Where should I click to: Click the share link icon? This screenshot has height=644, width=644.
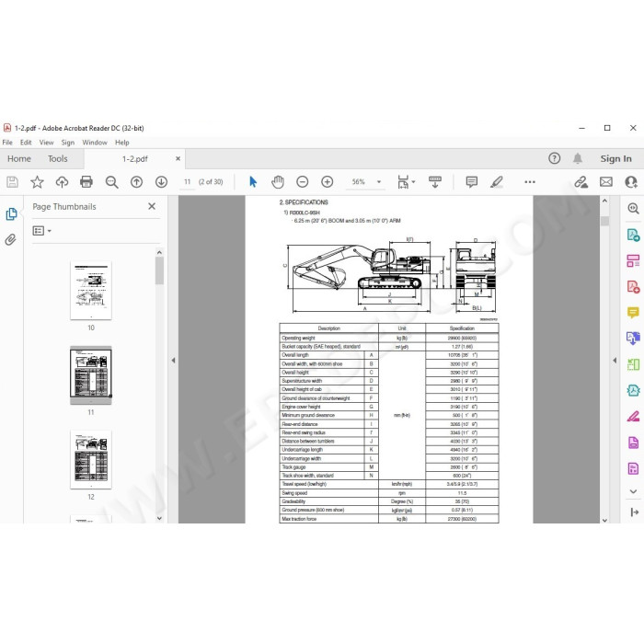pos(581,181)
